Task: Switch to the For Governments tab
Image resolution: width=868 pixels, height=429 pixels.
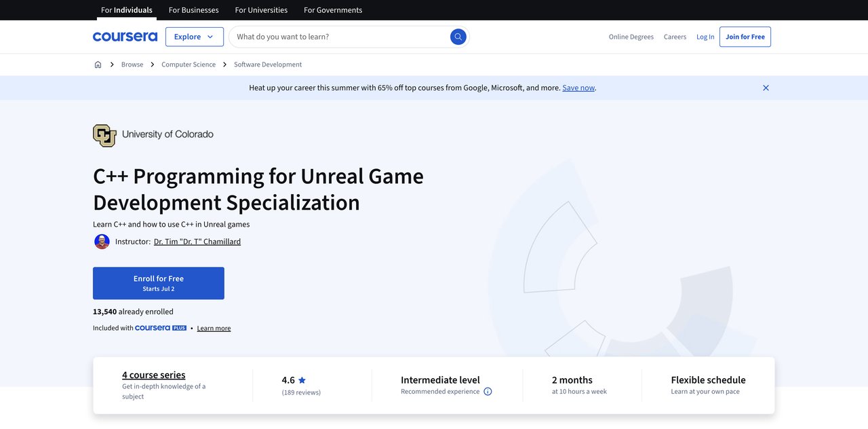Action: click(x=333, y=10)
